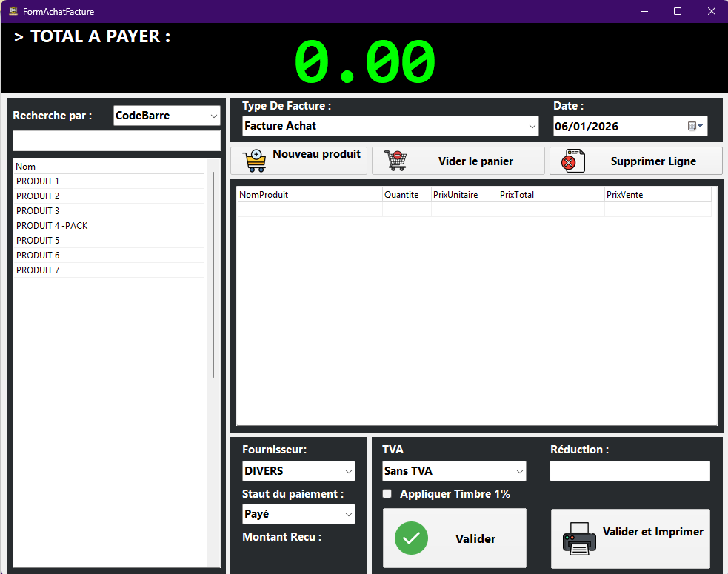Screen dimensions: 728x574
Task: Expand the Fournisseur DIVERS dropdown
Action: 348,471
